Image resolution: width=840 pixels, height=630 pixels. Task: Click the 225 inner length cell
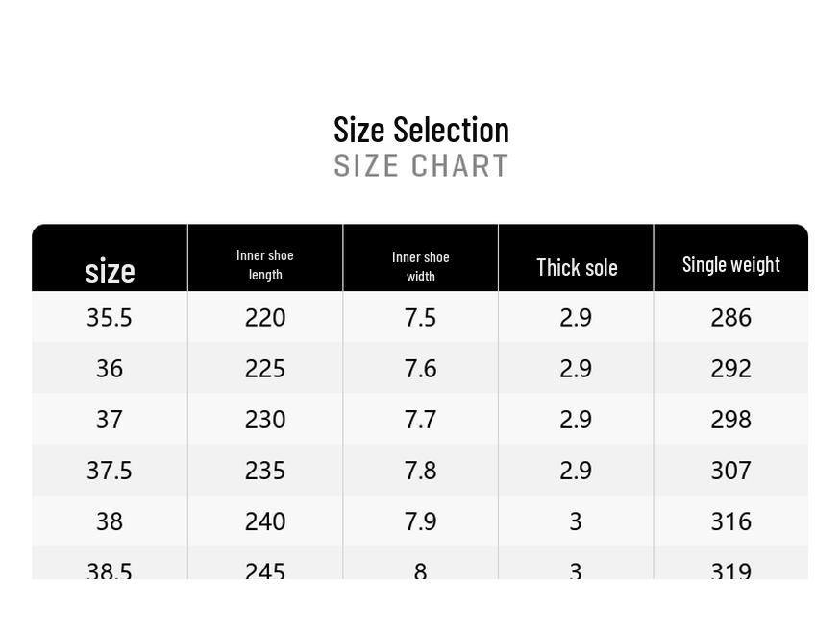[265, 369]
